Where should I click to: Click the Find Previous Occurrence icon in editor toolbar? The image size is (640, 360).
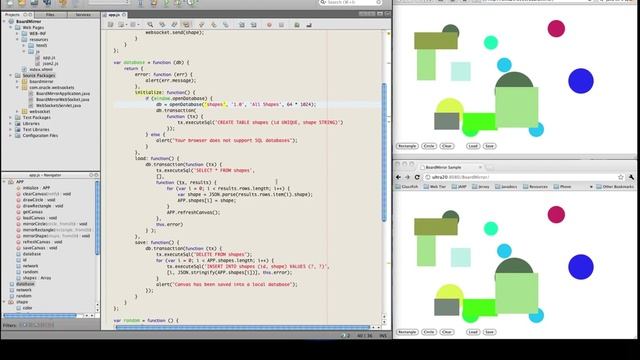click(x=162, y=25)
